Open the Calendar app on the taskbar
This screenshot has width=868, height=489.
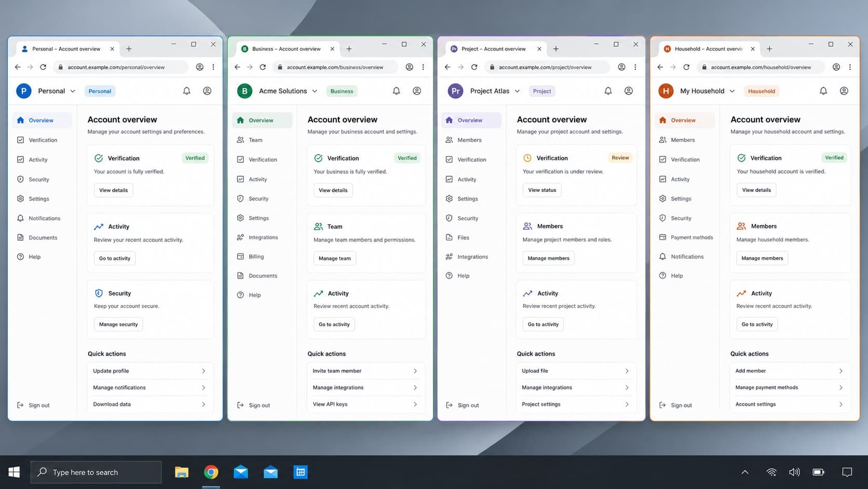tap(301, 472)
